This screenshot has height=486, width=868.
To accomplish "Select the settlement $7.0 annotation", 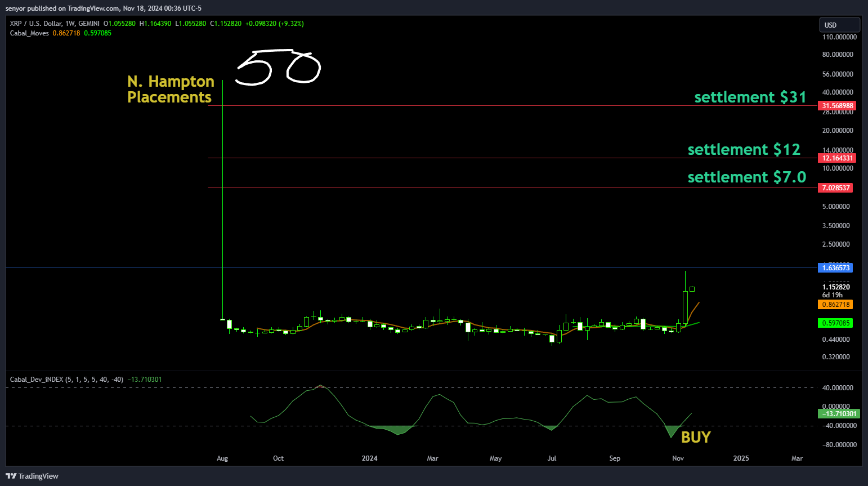I will click(x=747, y=177).
